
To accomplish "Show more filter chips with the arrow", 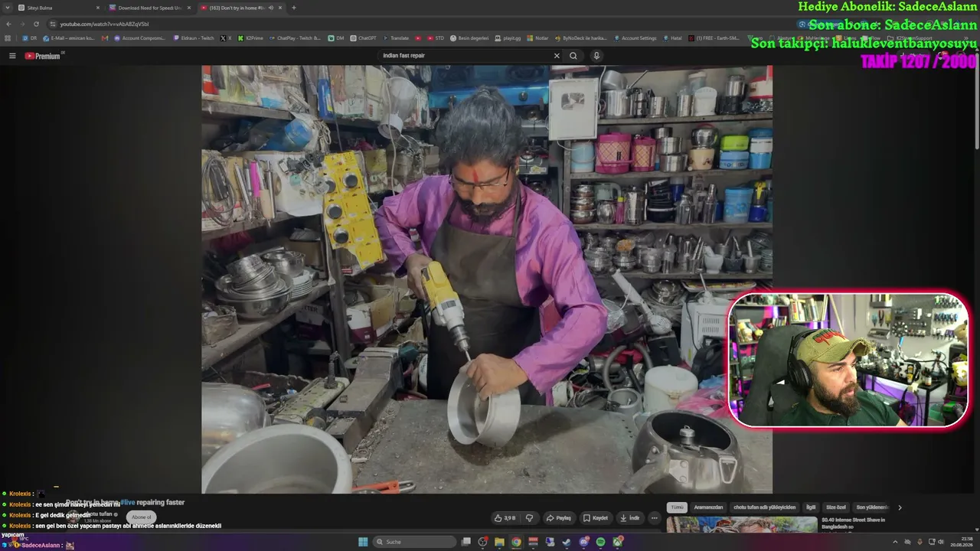I will click(900, 507).
